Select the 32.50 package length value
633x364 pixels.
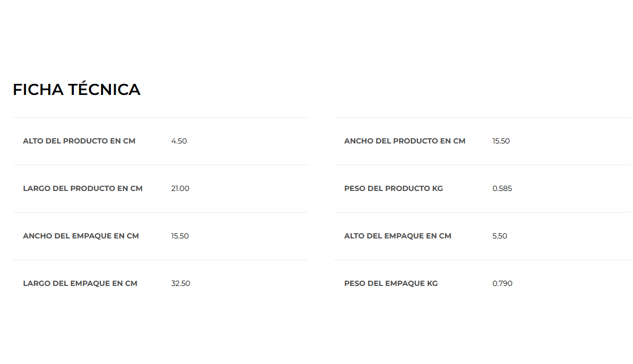point(181,283)
